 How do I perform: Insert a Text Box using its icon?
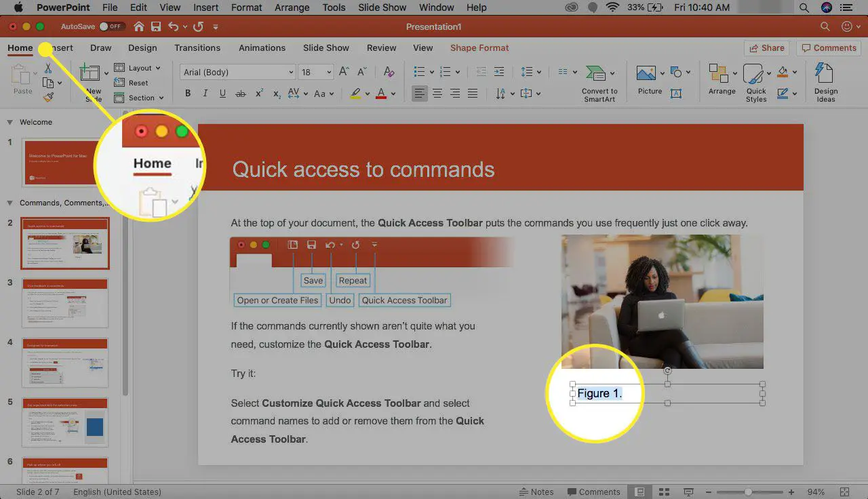click(x=676, y=94)
